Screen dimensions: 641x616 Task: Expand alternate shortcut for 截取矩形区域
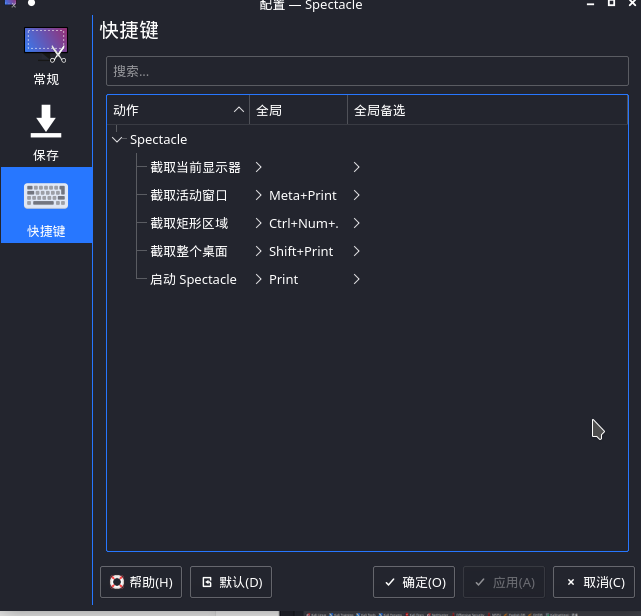tap(356, 223)
